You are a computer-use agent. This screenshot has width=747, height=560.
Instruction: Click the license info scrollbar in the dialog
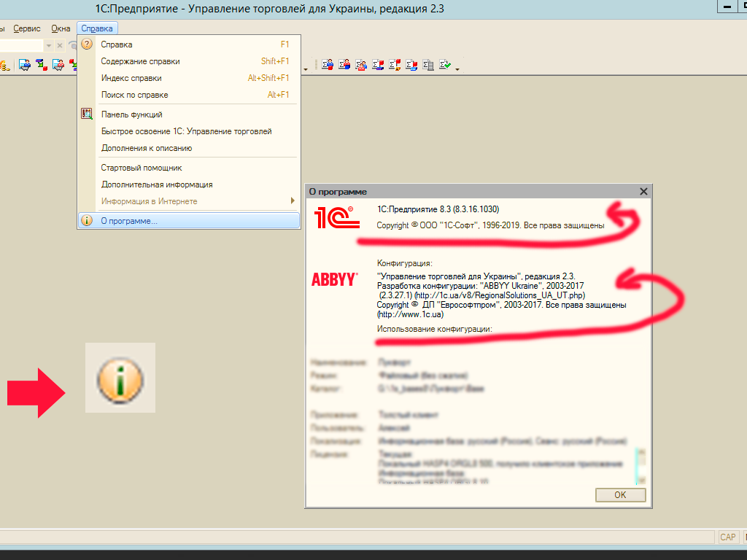[641, 466]
